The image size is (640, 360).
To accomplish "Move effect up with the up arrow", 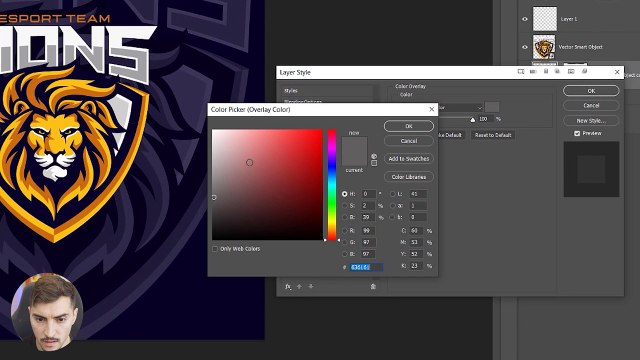I will (x=299, y=287).
